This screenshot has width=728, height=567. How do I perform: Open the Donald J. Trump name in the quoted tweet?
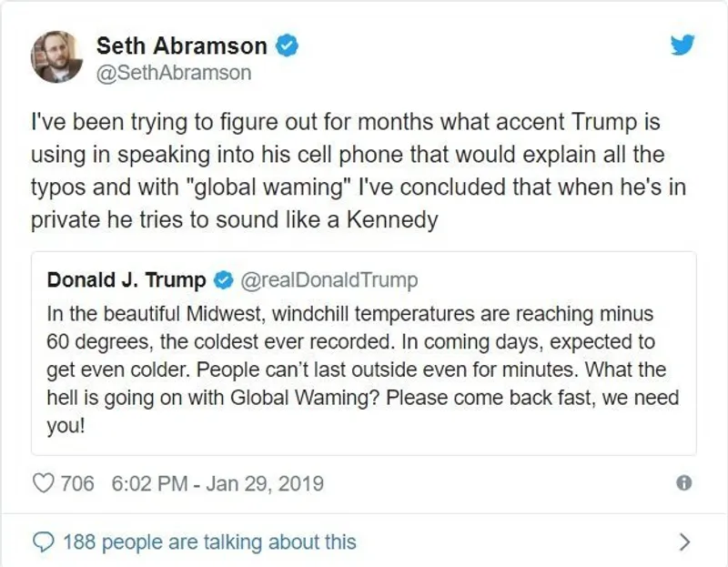(126, 280)
